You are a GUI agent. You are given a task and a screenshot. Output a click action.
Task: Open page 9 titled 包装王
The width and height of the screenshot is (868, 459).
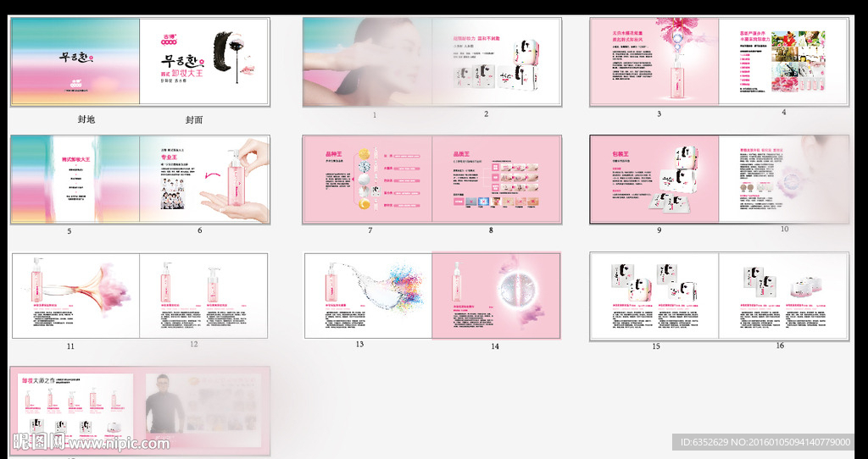pyautogui.click(x=654, y=180)
